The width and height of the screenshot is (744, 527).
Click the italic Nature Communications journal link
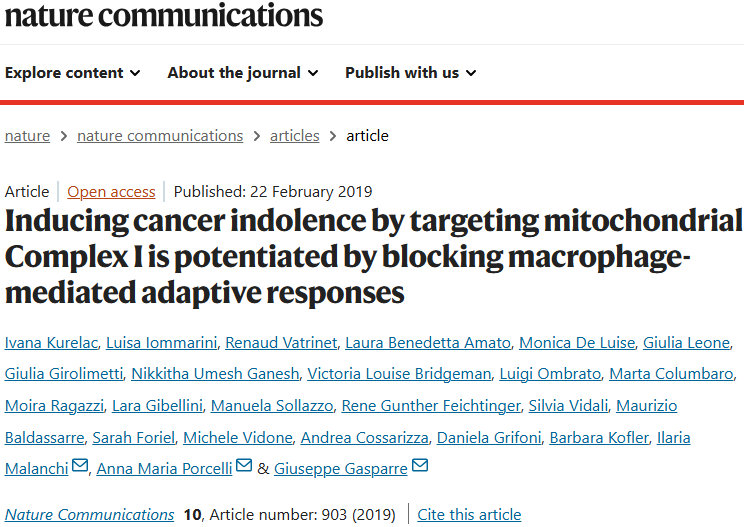[x=89, y=515]
